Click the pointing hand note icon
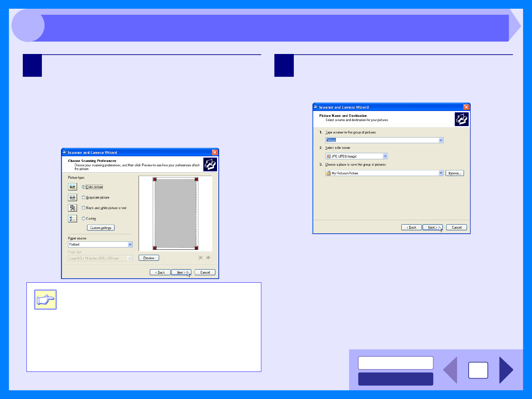 coord(46,299)
